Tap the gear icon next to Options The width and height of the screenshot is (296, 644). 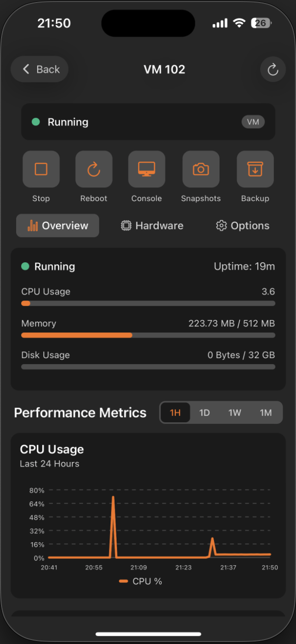221,226
